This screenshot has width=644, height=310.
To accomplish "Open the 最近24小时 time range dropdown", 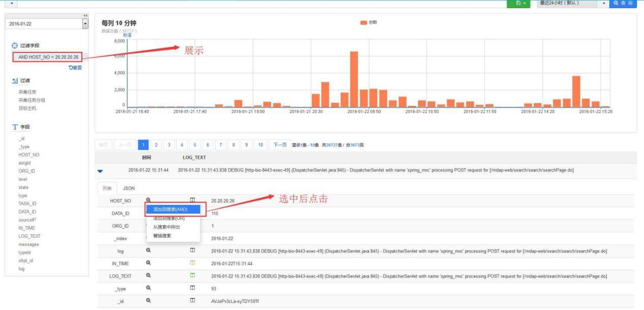I will (604, 4).
